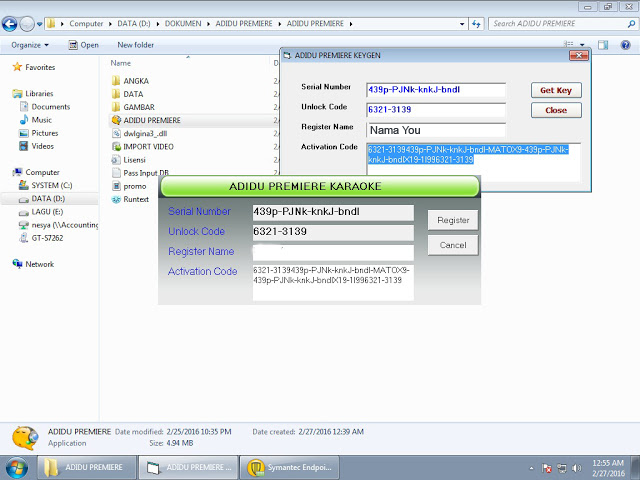640x480 pixels.
Task: Open recent locations dropdown next to forward arrow
Action: click(40, 24)
